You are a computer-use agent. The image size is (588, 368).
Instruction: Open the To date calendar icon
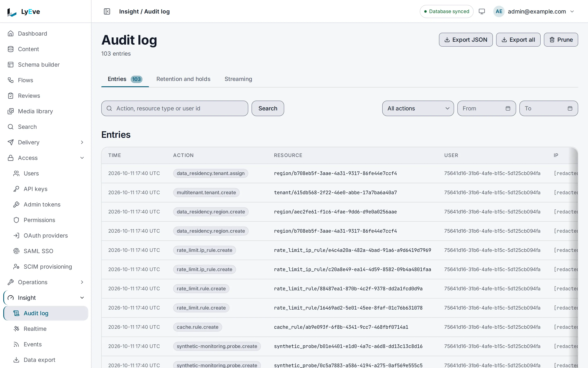click(570, 108)
